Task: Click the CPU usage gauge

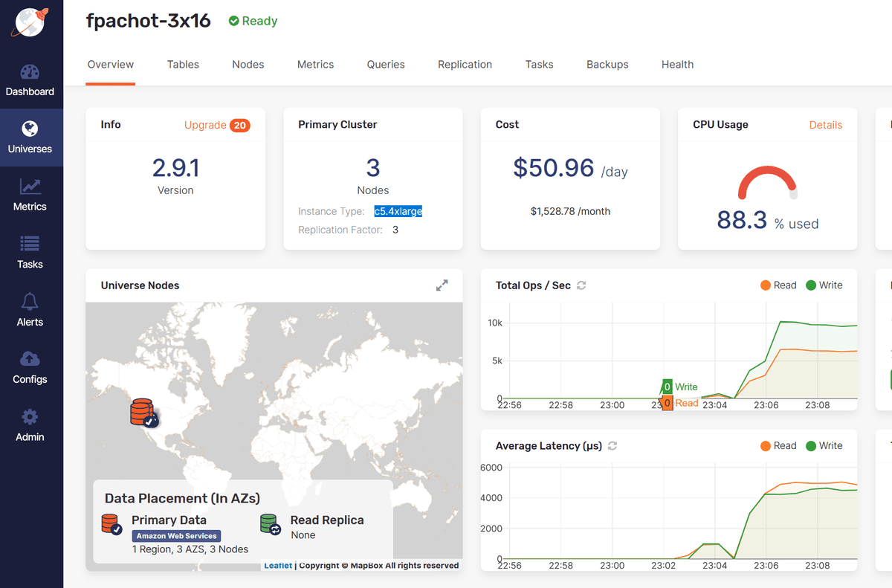Action: 767,182
